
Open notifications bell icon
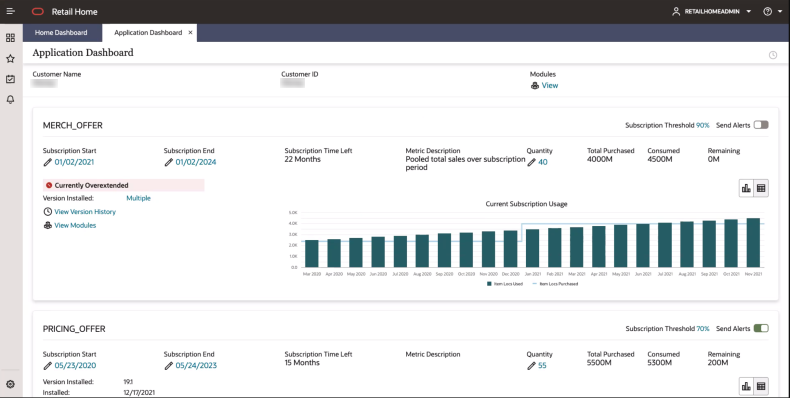click(10, 99)
